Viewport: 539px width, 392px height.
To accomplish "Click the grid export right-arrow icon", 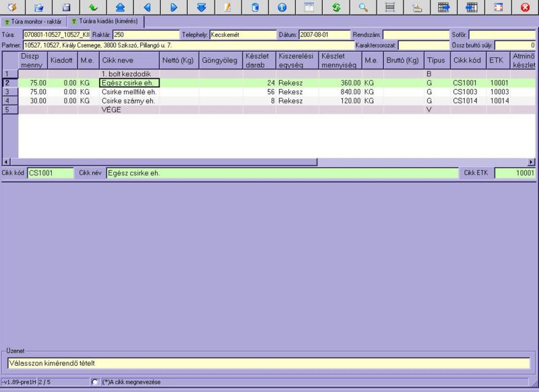I will 444,7.
